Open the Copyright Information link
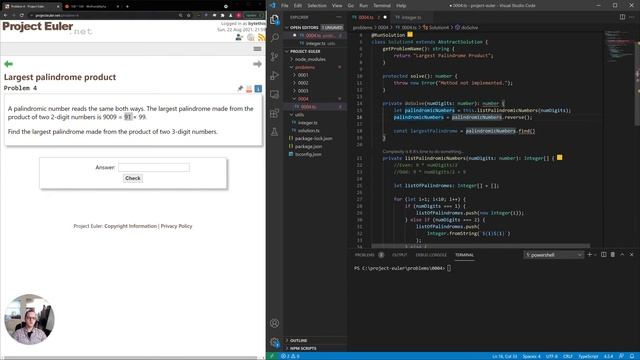Image resolution: width=640 pixels, height=360 pixels. click(x=131, y=226)
